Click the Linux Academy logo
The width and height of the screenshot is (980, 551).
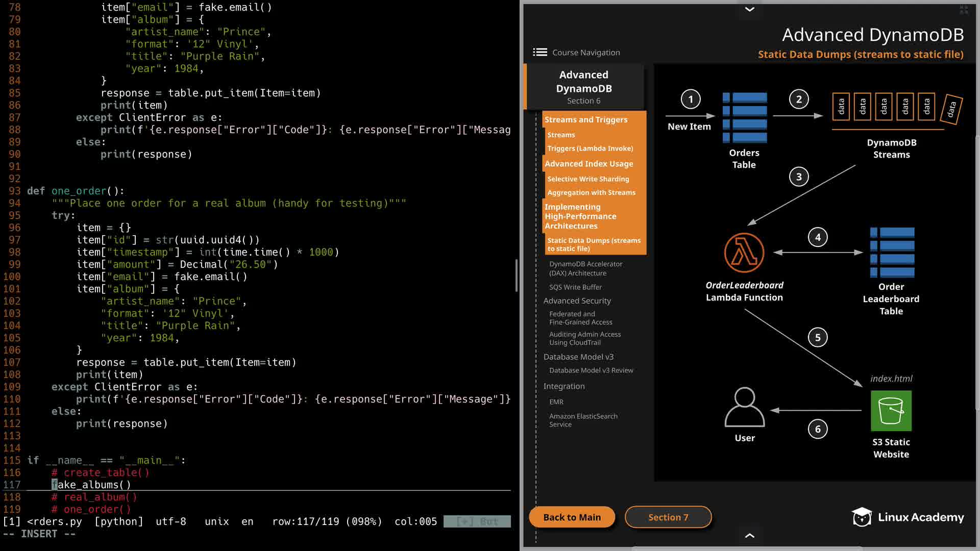pyautogui.click(x=908, y=517)
